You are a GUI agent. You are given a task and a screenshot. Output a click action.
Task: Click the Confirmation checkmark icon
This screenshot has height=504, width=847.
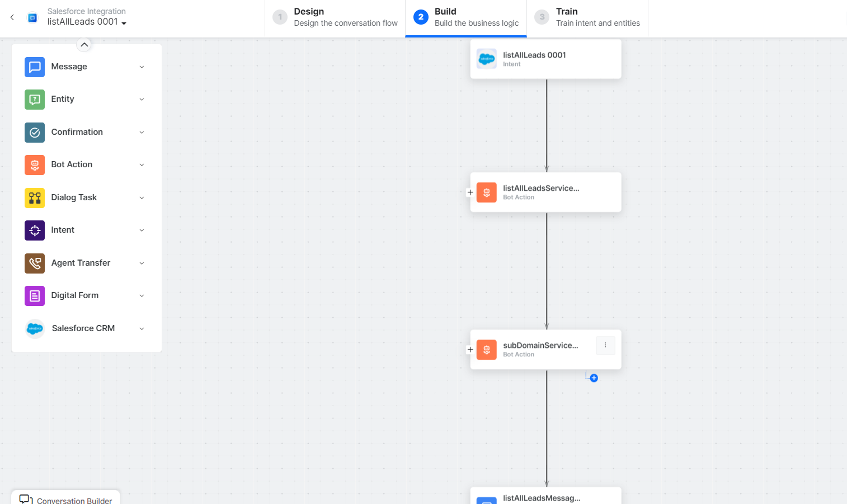35,133
